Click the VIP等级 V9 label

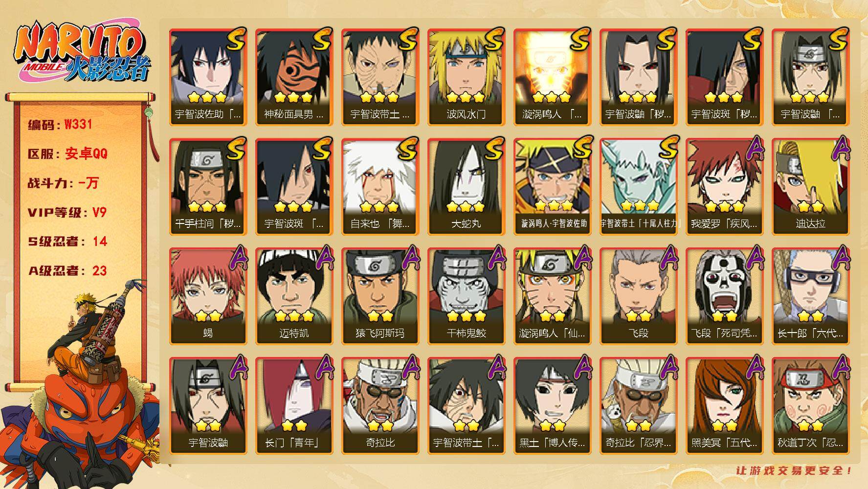(x=67, y=213)
